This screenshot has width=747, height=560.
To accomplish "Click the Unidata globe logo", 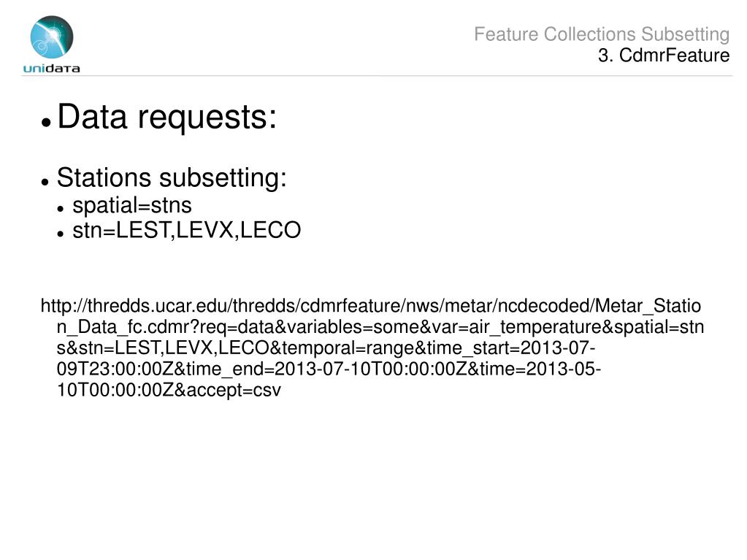I will click(x=51, y=37).
